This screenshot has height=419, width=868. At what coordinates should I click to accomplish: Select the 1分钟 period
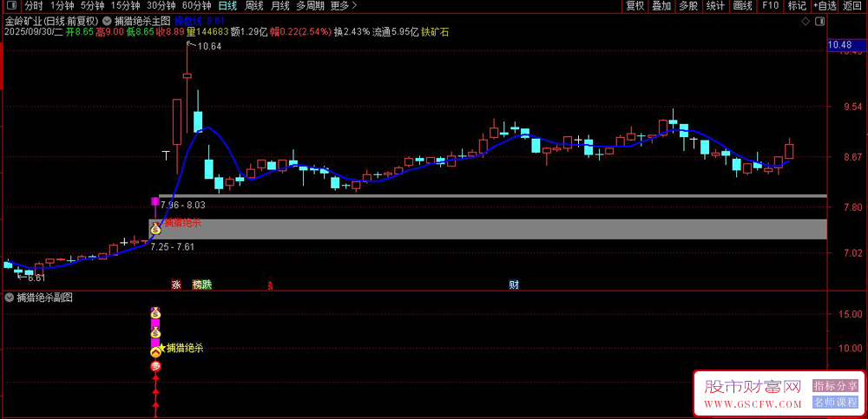(x=62, y=6)
